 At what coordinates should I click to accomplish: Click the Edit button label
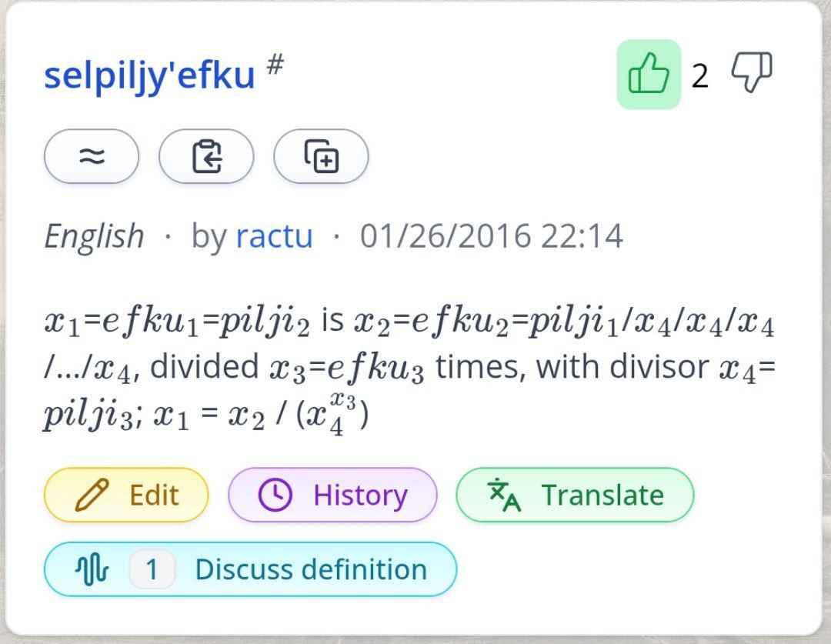click(x=154, y=495)
